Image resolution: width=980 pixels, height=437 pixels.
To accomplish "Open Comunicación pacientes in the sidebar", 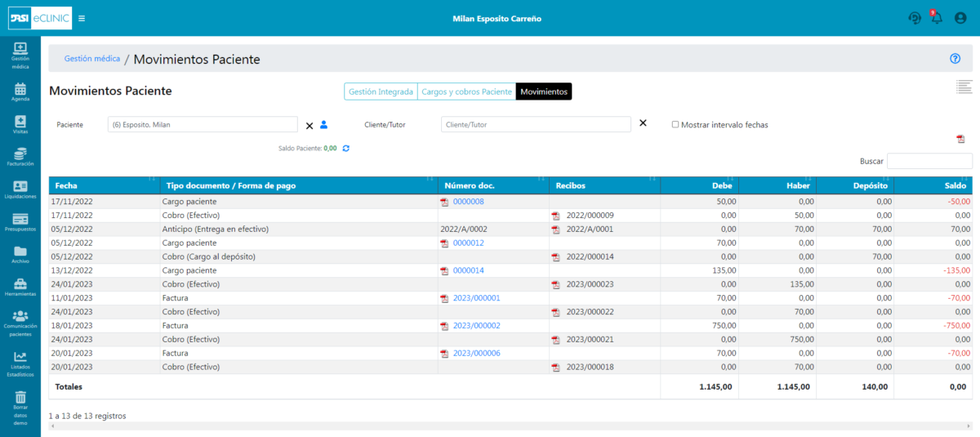I will pyautogui.click(x=20, y=323).
